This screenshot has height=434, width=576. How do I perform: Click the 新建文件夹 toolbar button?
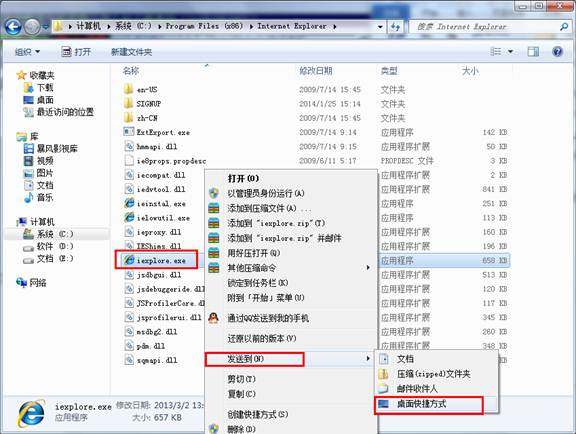pyautogui.click(x=132, y=52)
